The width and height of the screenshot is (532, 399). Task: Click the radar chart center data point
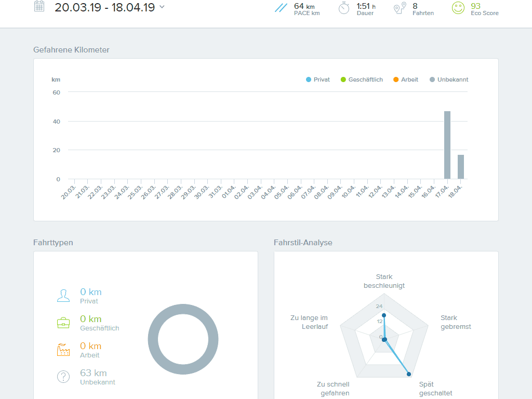[x=384, y=339]
